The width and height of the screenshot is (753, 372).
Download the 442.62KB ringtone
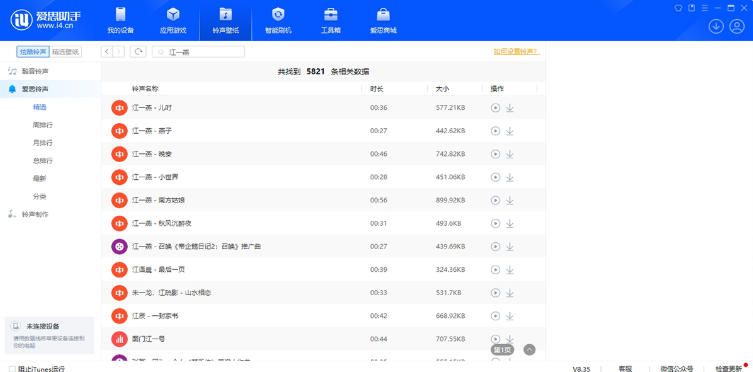click(x=510, y=131)
